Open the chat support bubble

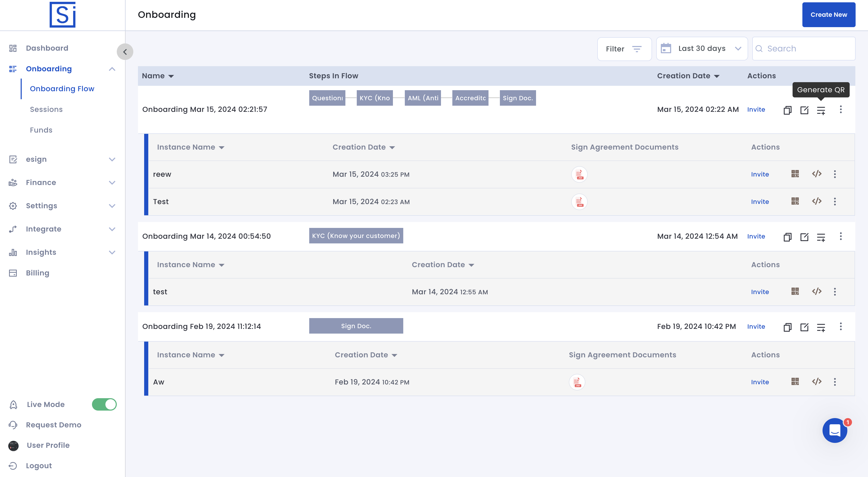point(835,430)
